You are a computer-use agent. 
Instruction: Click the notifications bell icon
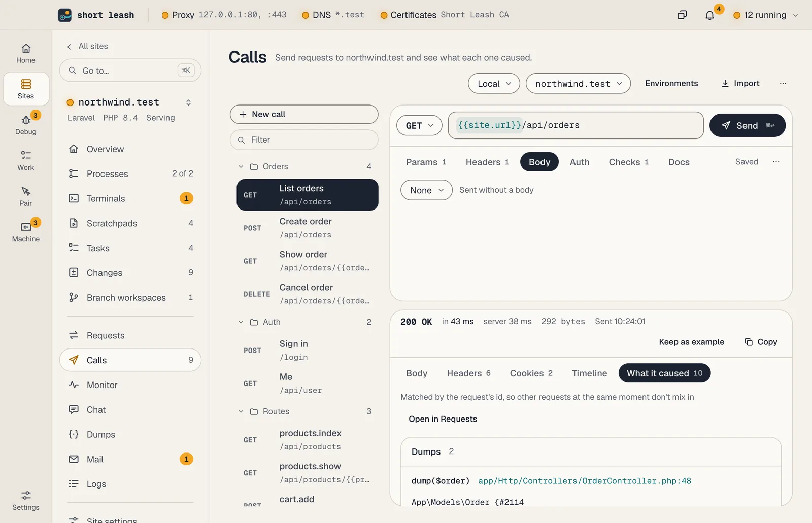[709, 15]
